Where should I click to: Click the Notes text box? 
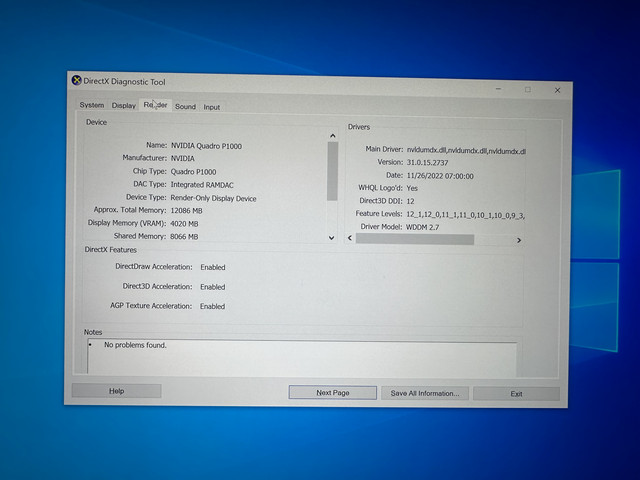click(302, 357)
